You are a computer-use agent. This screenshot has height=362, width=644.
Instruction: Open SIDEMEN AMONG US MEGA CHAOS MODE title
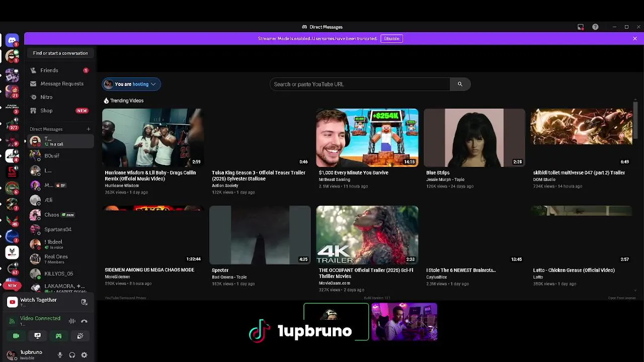[x=149, y=270]
